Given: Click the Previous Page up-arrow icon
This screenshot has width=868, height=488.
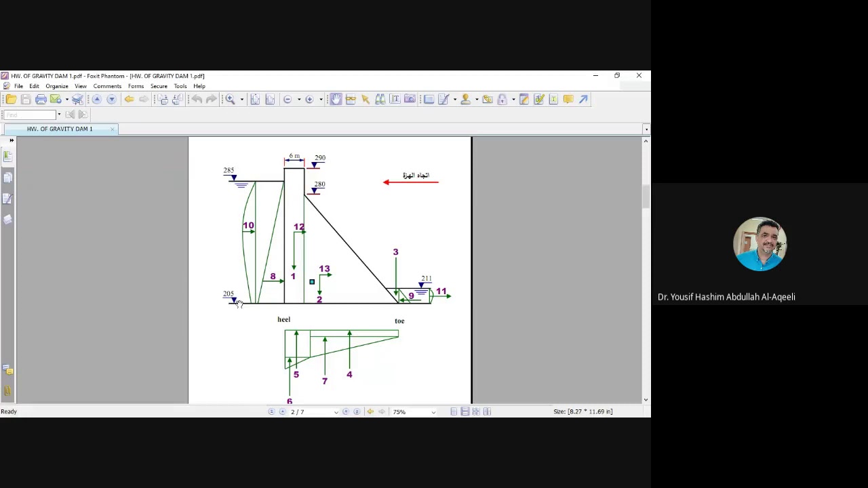Looking at the screenshot, I should point(96,100).
